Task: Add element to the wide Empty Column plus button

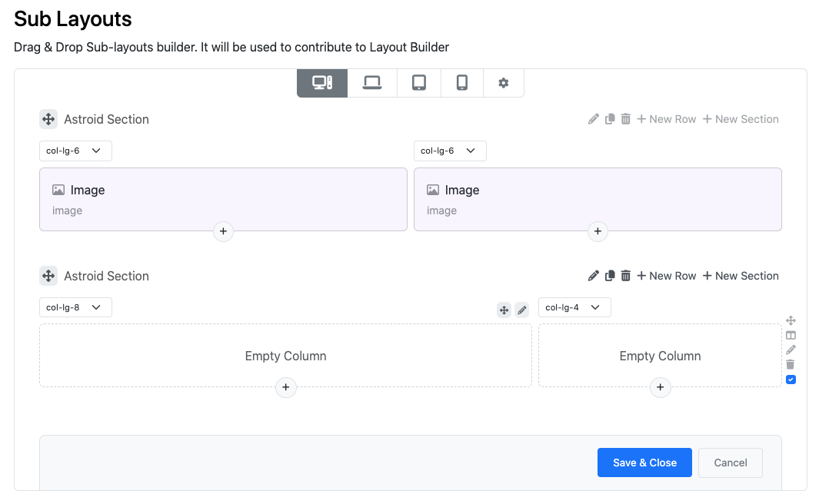Action: click(x=286, y=387)
